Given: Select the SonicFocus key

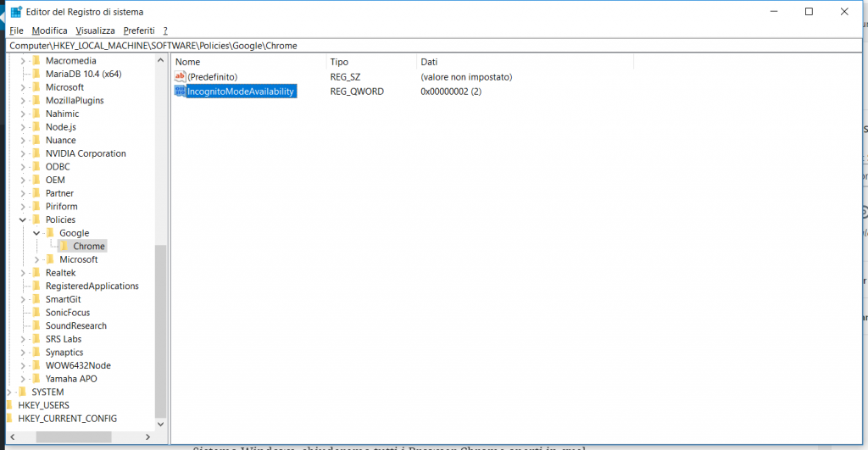Looking at the screenshot, I should tap(68, 313).
